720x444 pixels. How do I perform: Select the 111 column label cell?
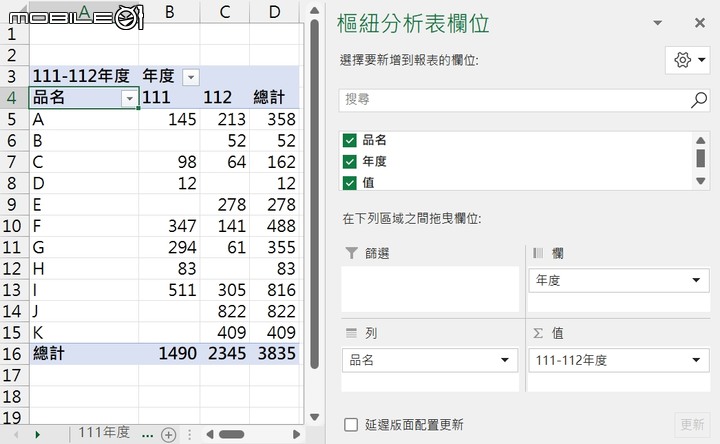tap(169, 98)
